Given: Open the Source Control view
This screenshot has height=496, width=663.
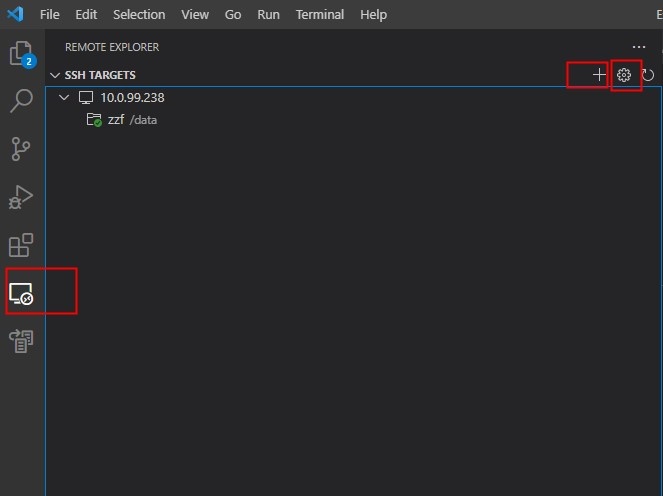Looking at the screenshot, I should coord(21,149).
